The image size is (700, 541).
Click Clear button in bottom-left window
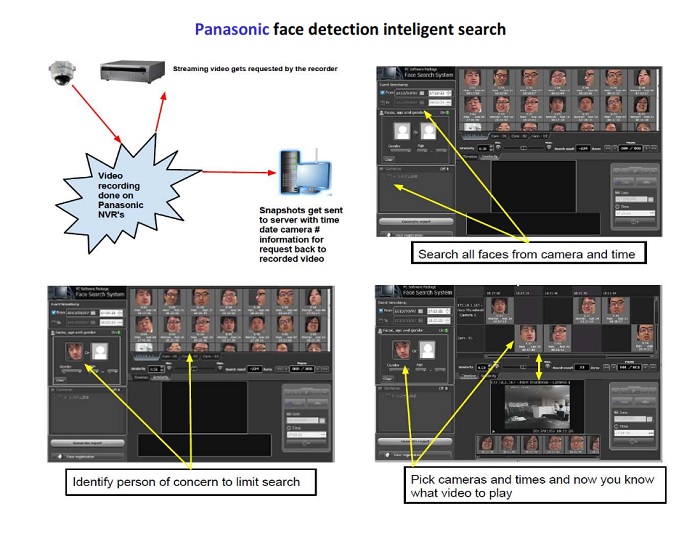point(60,380)
